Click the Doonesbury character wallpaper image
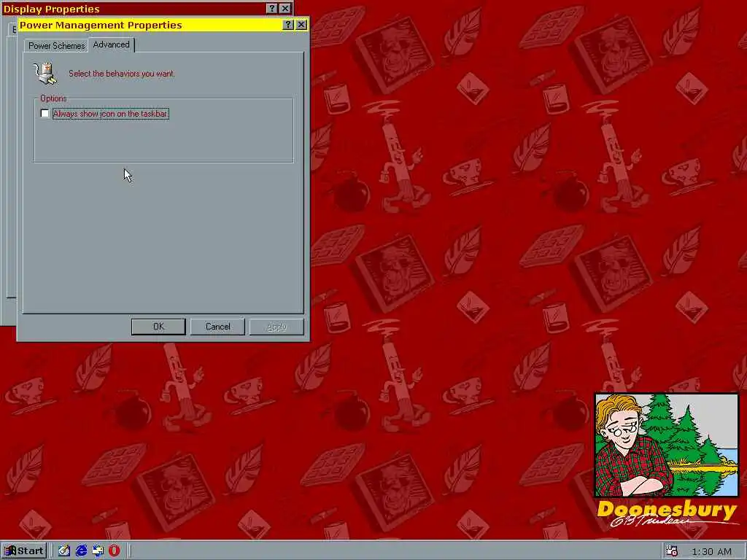The image size is (747, 560). tap(667, 446)
